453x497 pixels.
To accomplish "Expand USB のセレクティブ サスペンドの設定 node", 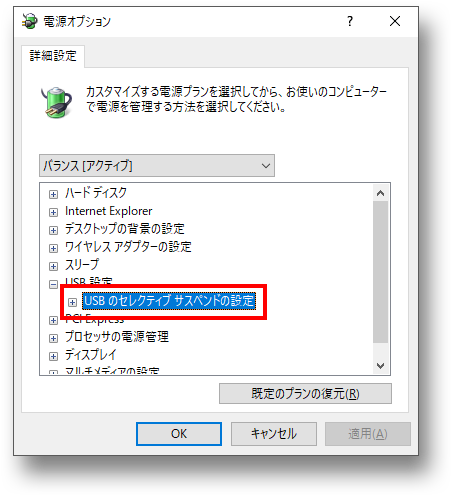I will [x=72, y=302].
